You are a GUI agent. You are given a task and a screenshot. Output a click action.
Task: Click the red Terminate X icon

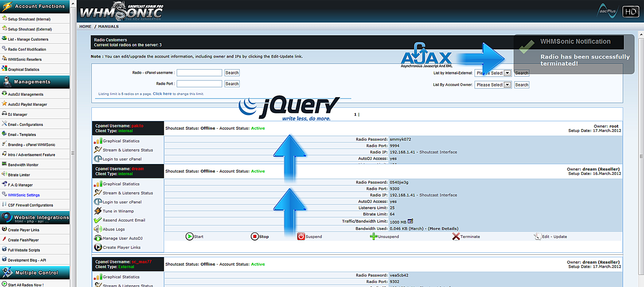(x=456, y=236)
